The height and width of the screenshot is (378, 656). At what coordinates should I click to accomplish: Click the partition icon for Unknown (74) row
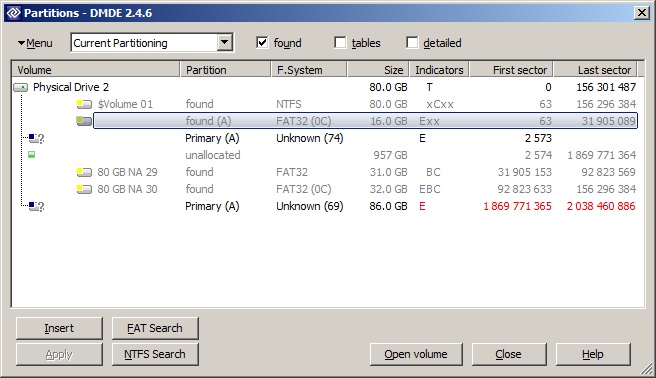tap(36, 138)
